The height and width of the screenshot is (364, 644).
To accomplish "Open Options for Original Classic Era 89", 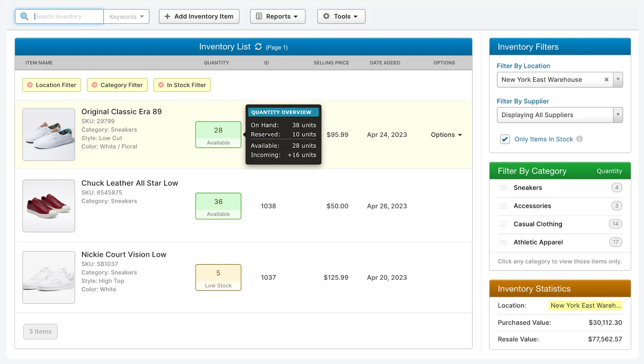I will tap(446, 135).
